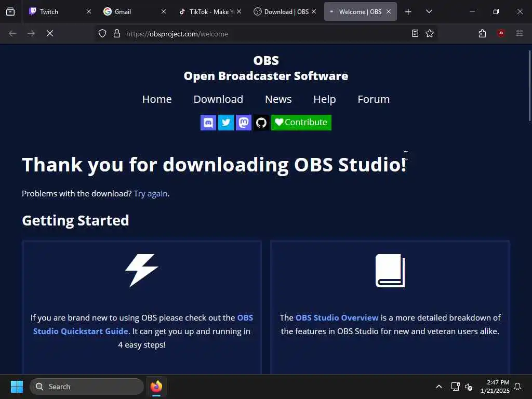This screenshot has height=399, width=532.
Task: Close the Welcome | OBS tab
Action: 389,11
